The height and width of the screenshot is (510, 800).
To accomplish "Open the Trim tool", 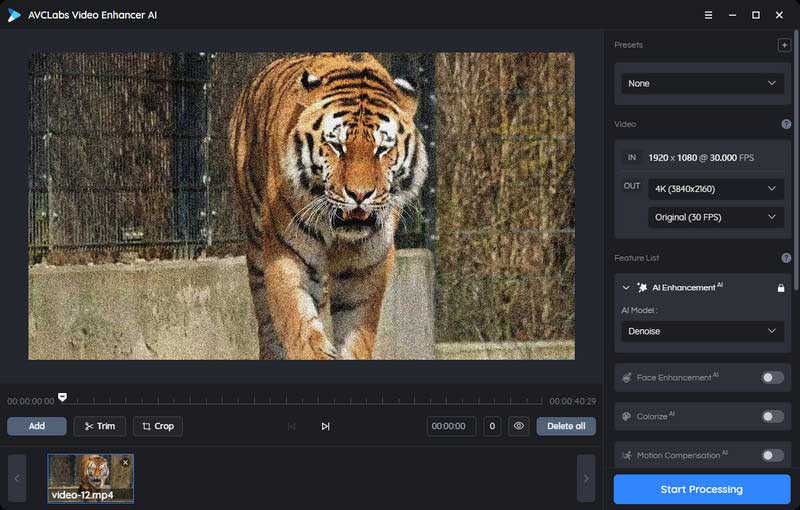I will (x=99, y=426).
